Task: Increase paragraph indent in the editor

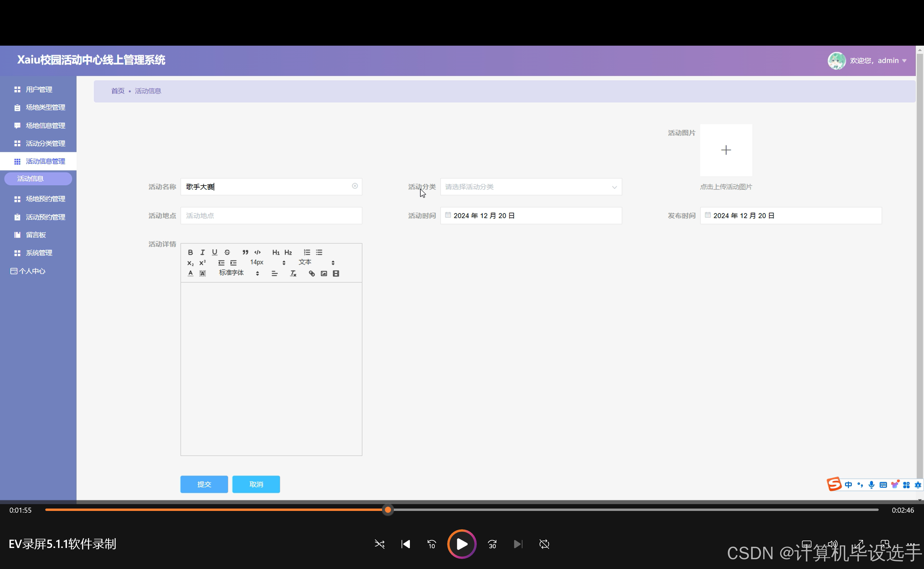Action: click(233, 263)
